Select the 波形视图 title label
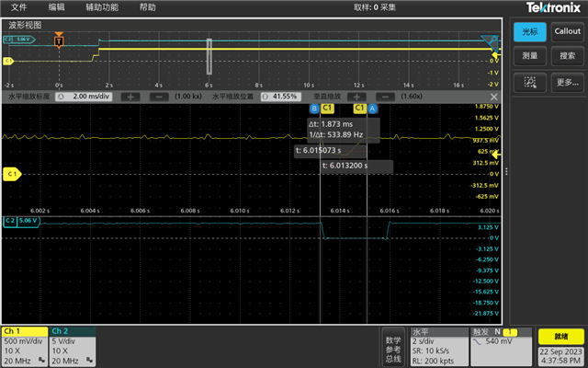This screenshot has width=588, height=368. (x=25, y=25)
